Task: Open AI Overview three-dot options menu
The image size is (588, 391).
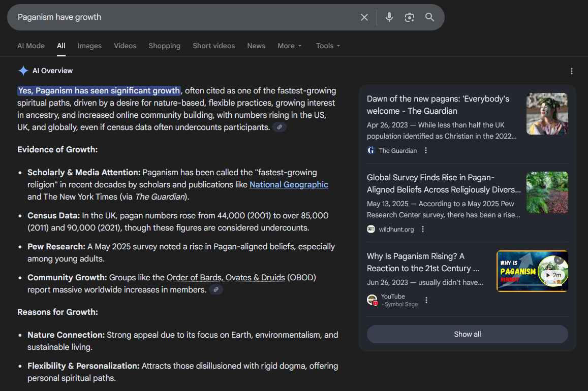Action: 572,71
